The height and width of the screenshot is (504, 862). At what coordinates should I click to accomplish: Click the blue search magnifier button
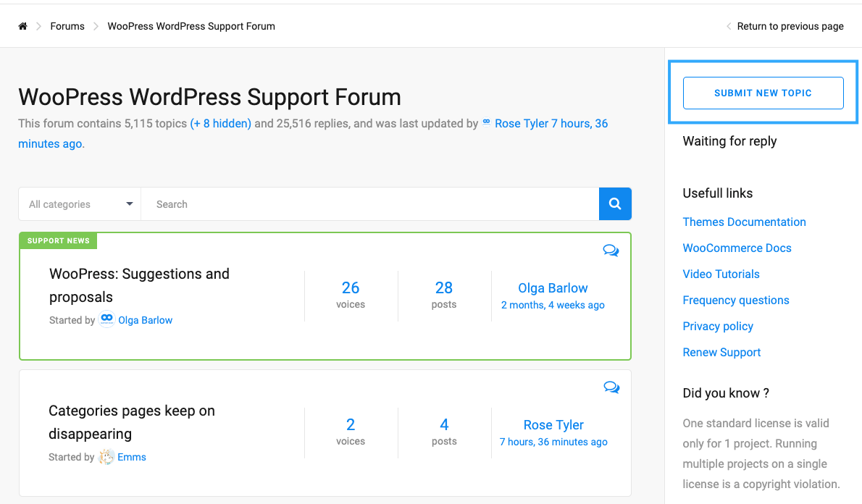pyautogui.click(x=614, y=204)
